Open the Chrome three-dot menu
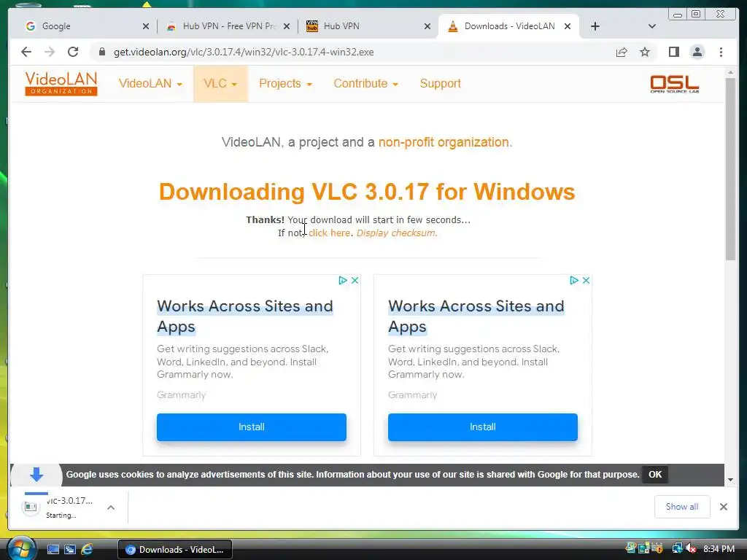The height and width of the screenshot is (560, 747). tap(721, 52)
